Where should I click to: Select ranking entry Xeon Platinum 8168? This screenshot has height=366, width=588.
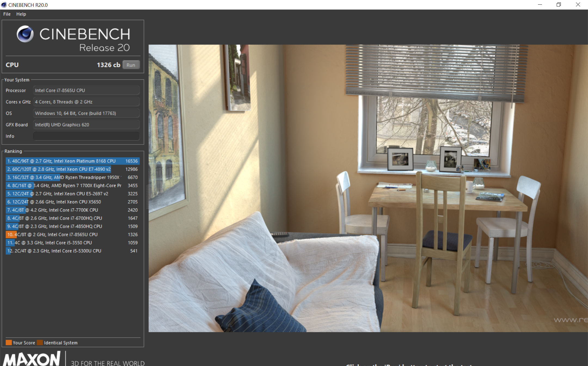[72, 161]
